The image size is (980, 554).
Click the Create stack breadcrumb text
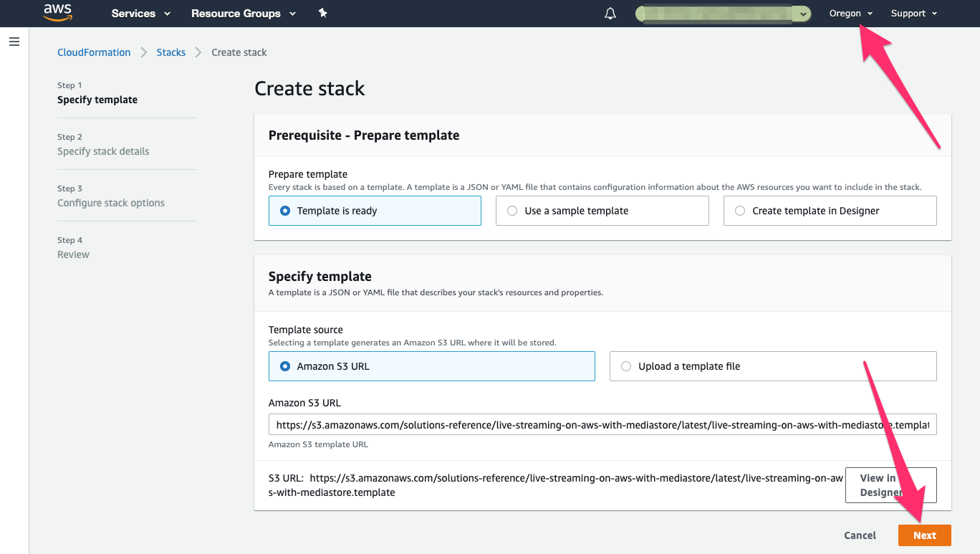click(239, 52)
